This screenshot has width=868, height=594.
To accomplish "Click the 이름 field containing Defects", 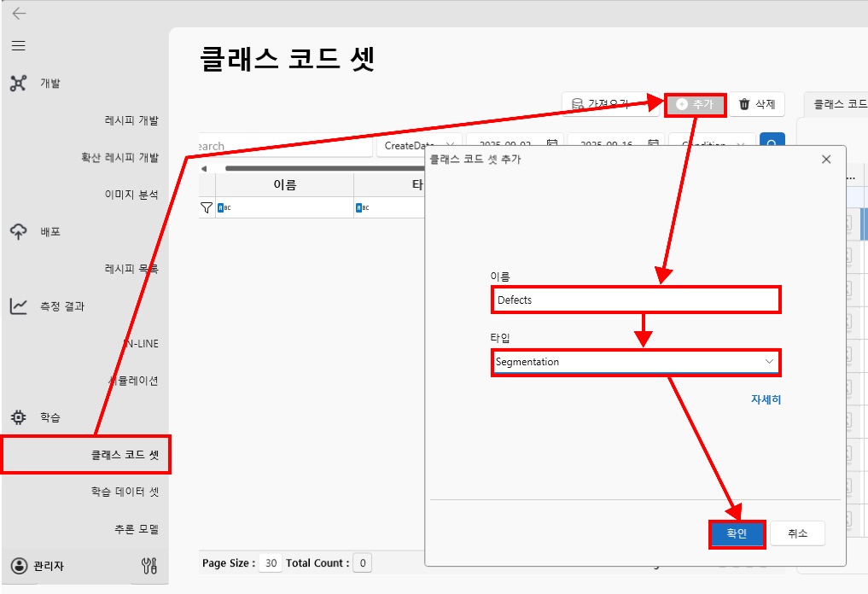I will tap(636, 300).
